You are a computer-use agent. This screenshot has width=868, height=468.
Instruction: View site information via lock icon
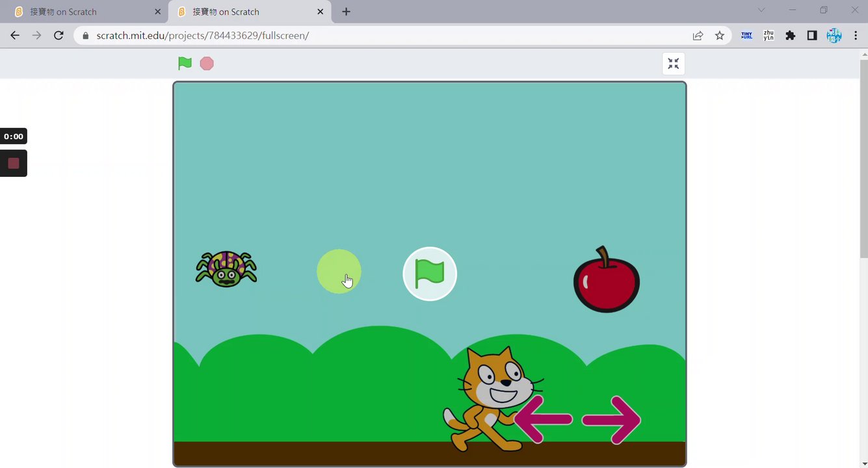(x=85, y=36)
